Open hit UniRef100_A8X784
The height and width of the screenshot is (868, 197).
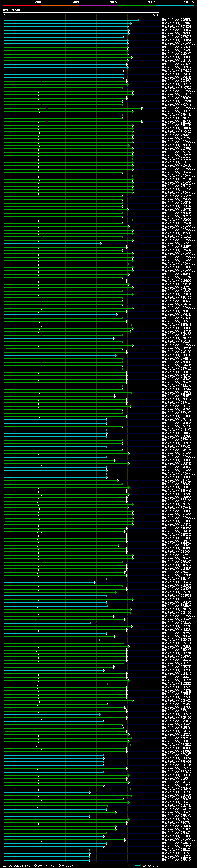point(177,152)
